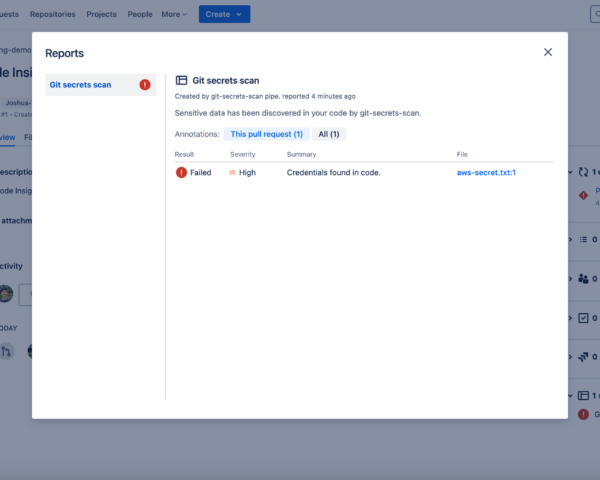Open aws-secret.txt:1 file link
This screenshot has height=480, width=600.
pos(486,173)
